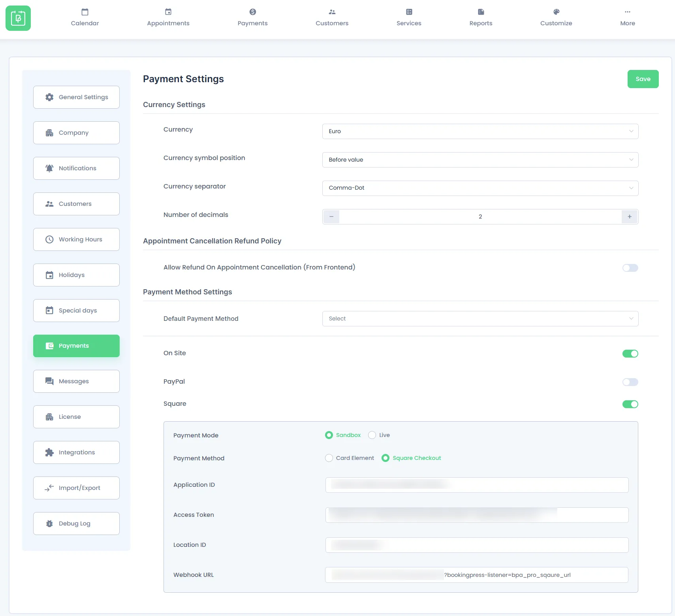Open the Default Payment Method dropdown
675x616 pixels.
tap(480, 318)
